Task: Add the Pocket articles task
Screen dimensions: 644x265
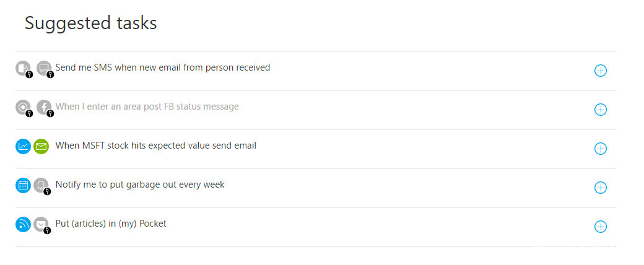Action: pos(601,227)
